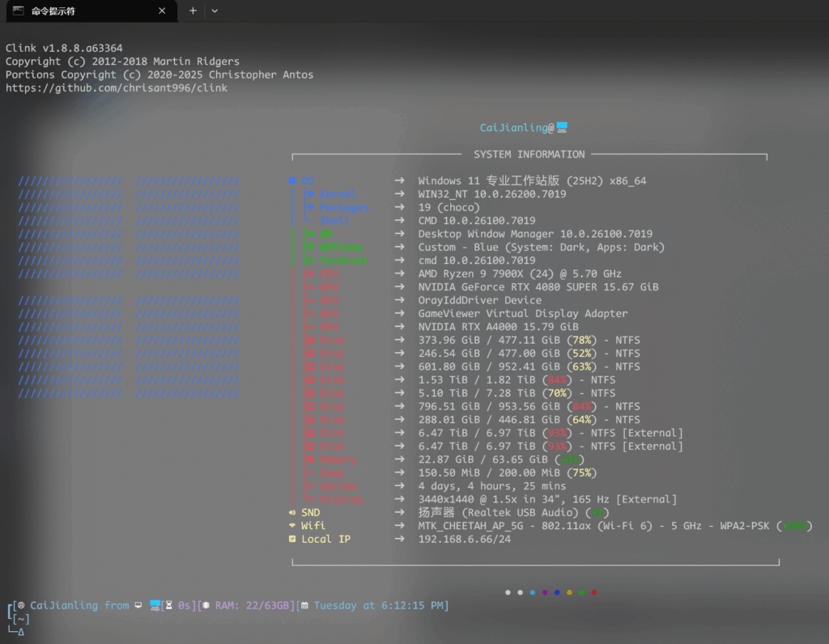829x644 pixels.
Task: Open the new tab profile dropdown chevron
Action: click(215, 11)
